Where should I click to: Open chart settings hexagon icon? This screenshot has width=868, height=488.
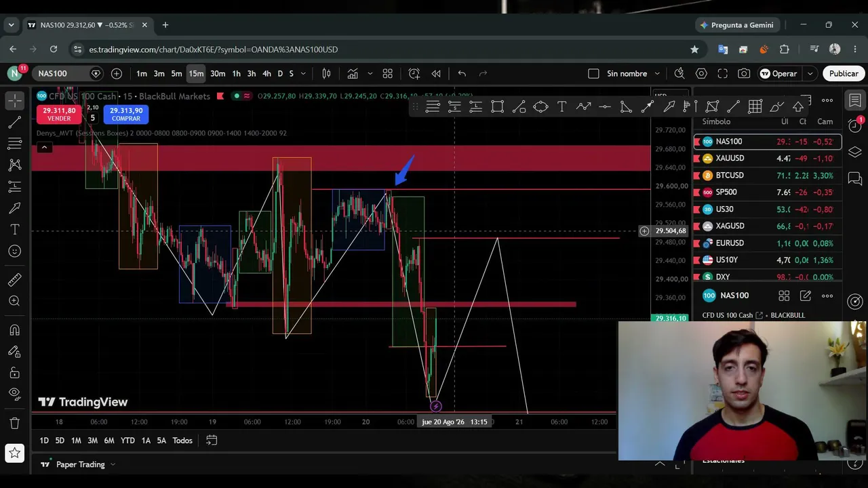(701, 73)
